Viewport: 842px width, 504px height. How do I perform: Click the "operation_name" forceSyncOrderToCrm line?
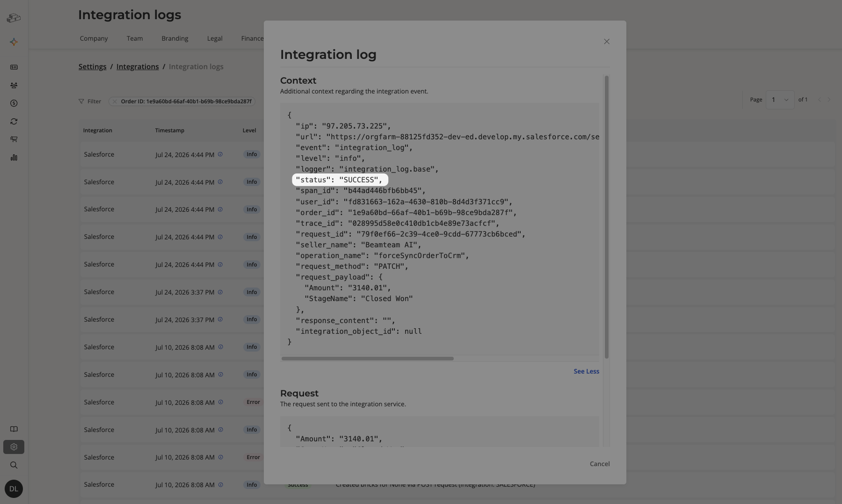382,256
